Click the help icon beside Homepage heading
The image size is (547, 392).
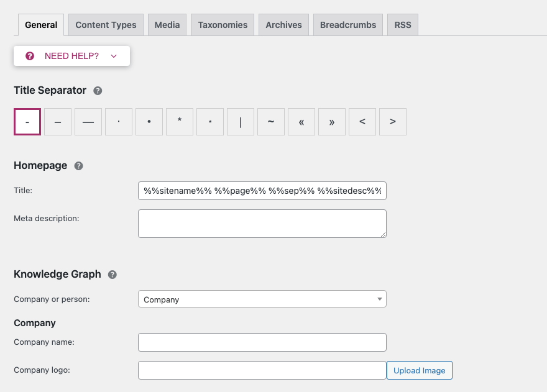click(x=78, y=166)
